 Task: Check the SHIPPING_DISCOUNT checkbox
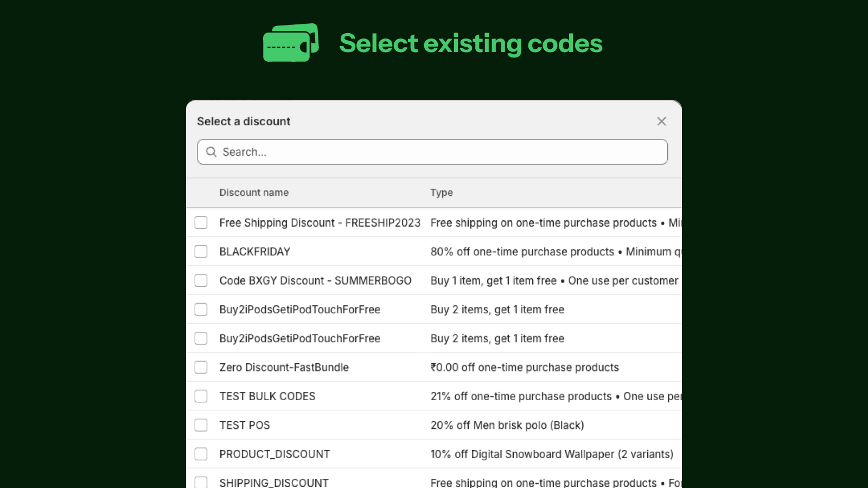(201, 481)
